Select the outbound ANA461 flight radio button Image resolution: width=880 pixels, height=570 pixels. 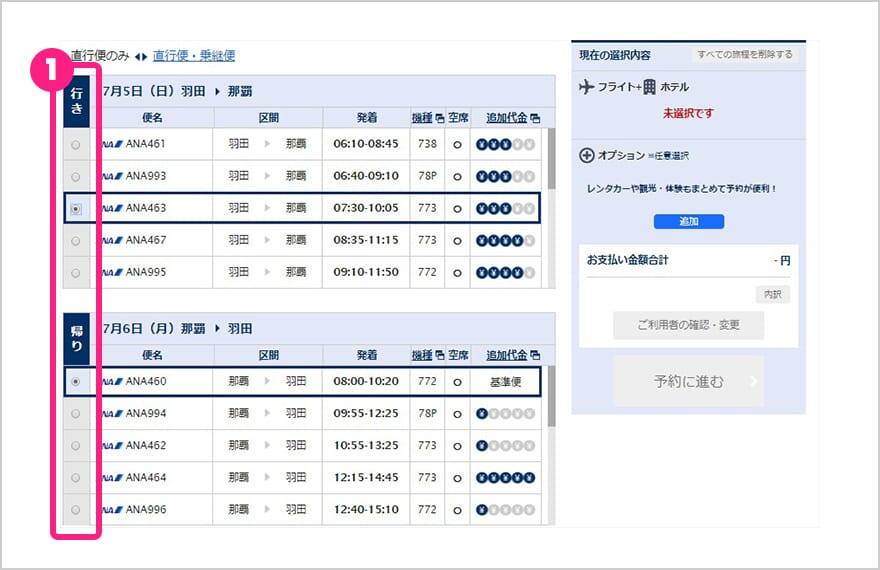click(x=77, y=144)
